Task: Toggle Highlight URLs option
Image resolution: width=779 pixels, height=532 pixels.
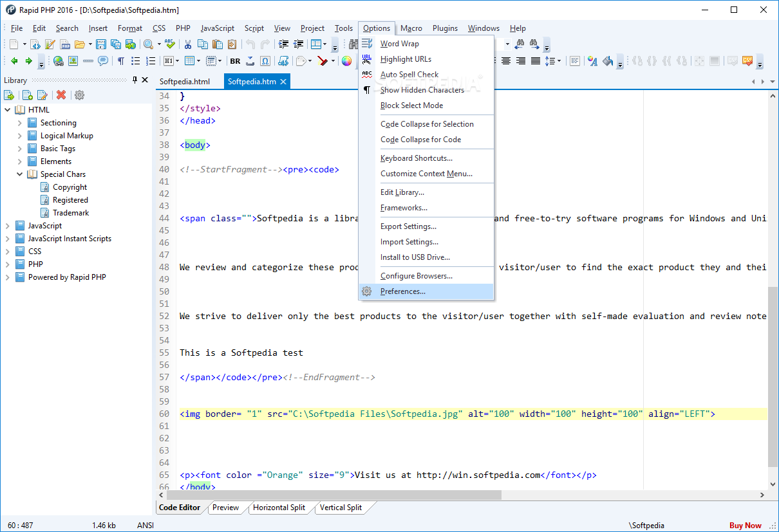Action: click(426, 59)
